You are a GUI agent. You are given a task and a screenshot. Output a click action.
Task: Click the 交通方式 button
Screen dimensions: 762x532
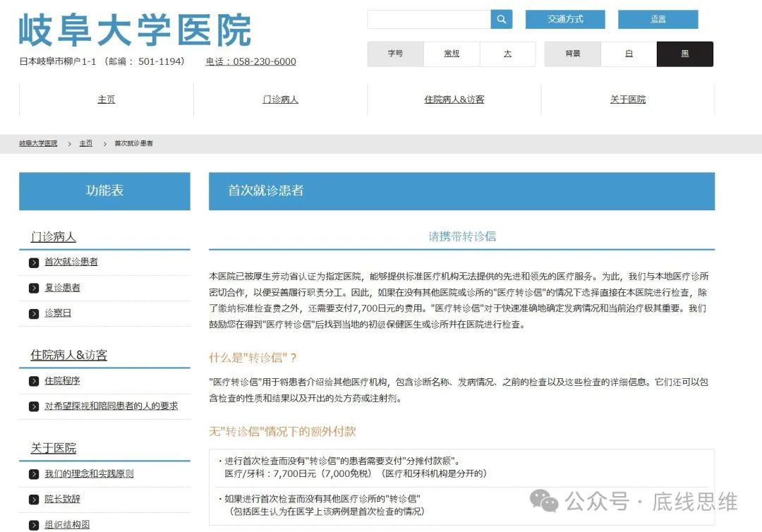[565, 20]
